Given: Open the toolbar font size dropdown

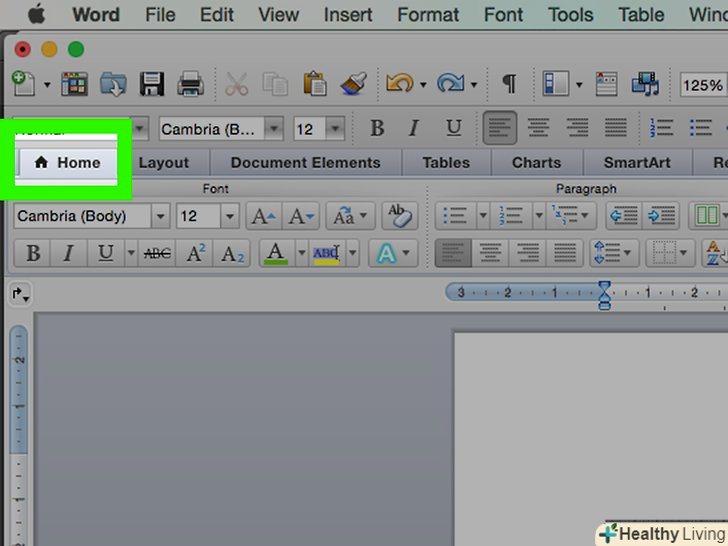Looking at the screenshot, I should 335,128.
